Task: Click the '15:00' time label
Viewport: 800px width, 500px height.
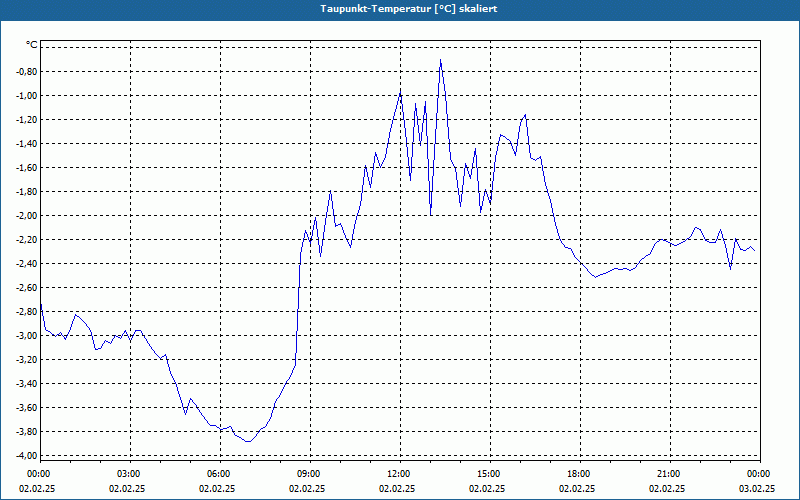Action: point(491,474)
